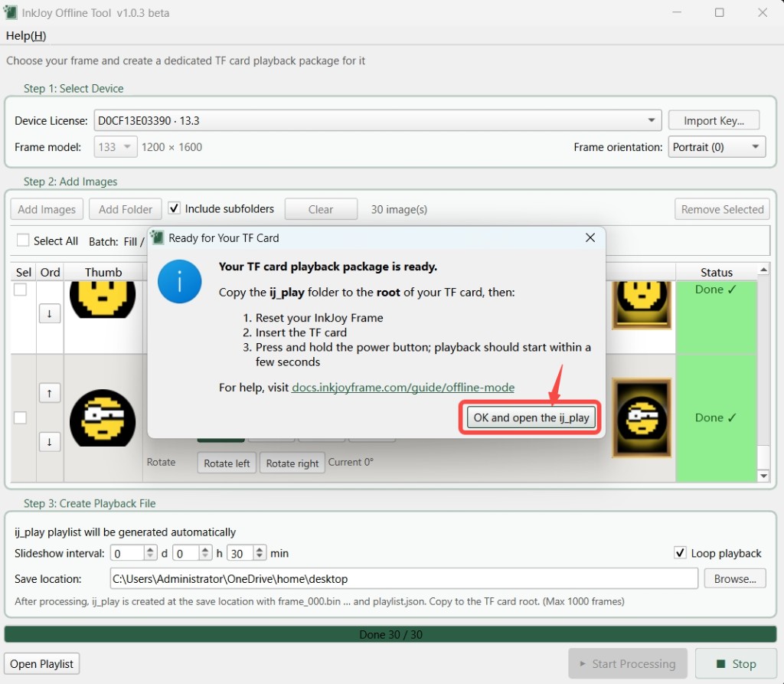Move the sunglasses emoji row up

click(50, 393)
